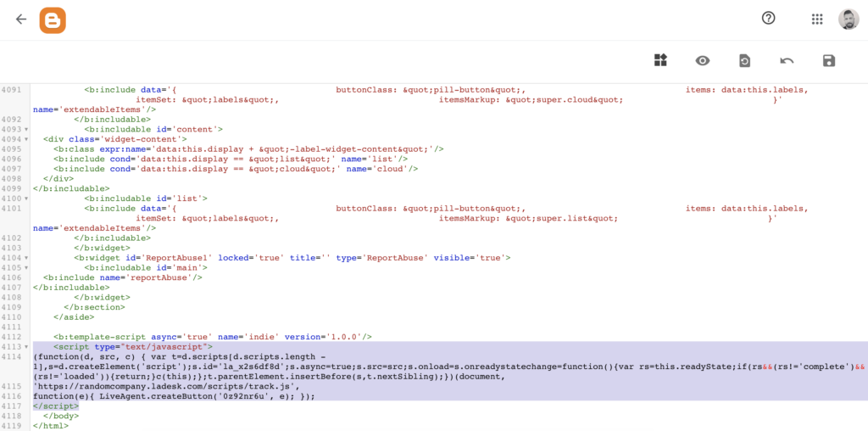This screenshot has height=431, width=868.
Task: Fold the ReportAbuse1 widget at line 4104
Action: tap(27, 258)
